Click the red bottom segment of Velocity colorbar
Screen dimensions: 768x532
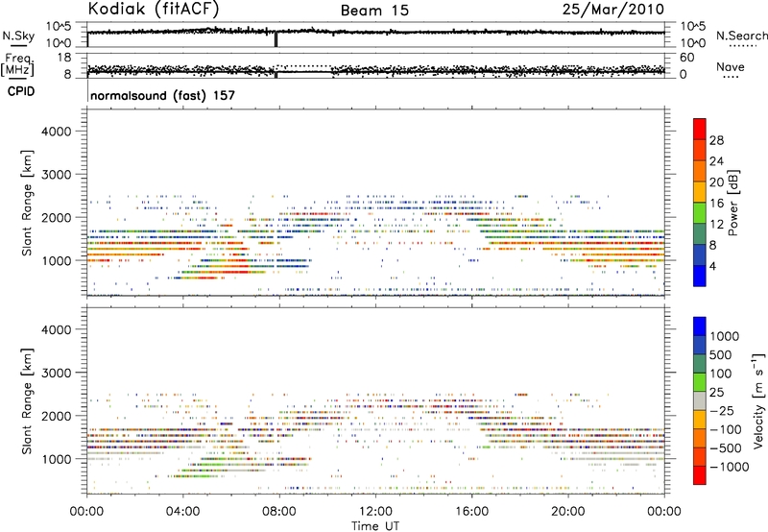point(700,475)
